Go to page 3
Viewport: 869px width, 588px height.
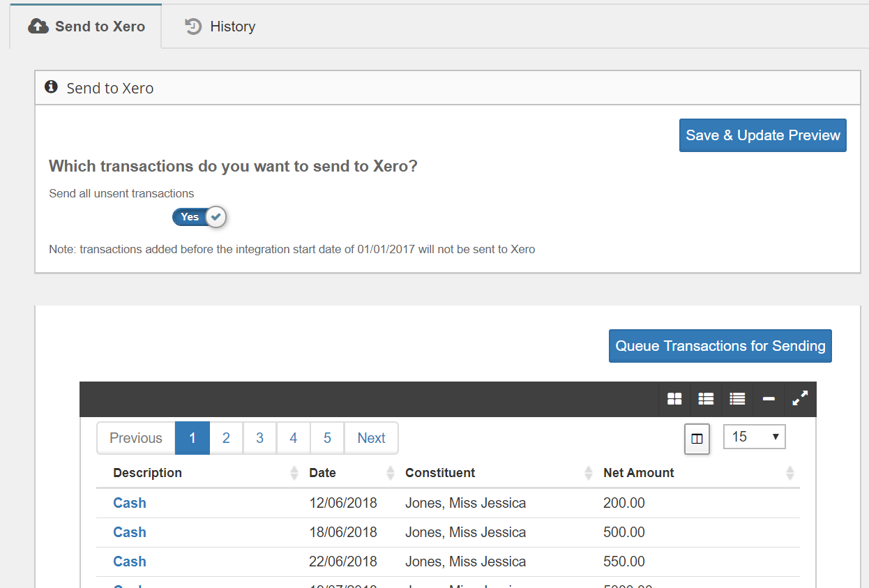[x=259, y=438]
